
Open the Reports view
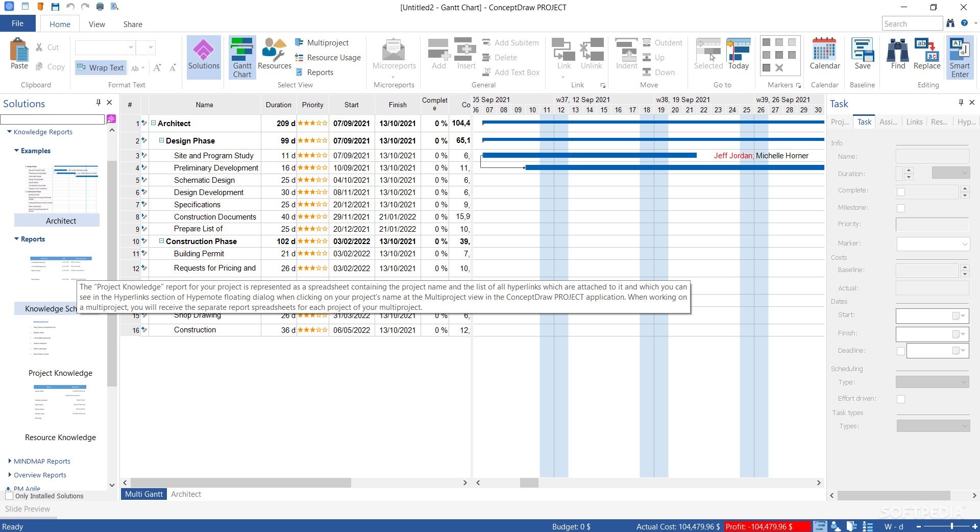(x=314, y=72)
